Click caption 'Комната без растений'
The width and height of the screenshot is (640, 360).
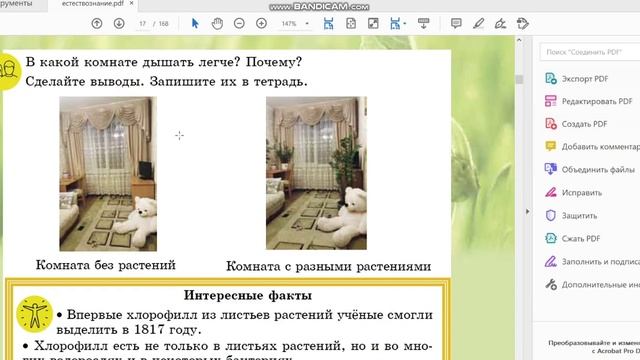[x=106, y=265]
